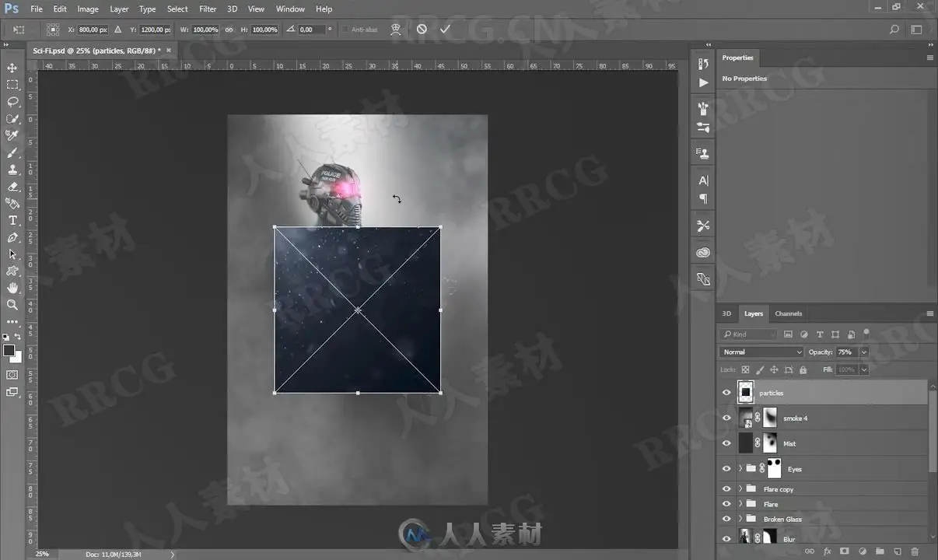Screen dimensions: 938x560
Task: Select the Brush tool
Action: 12,152
